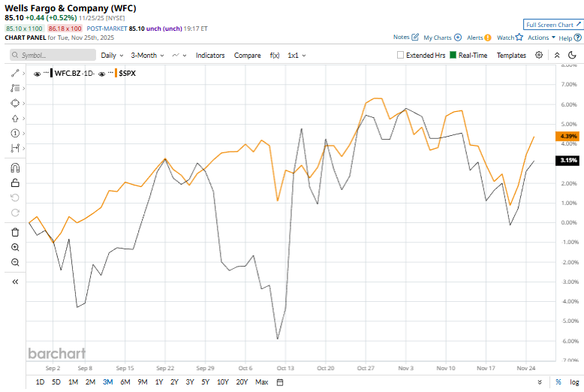Click the redo arrow icon
The width and height of the screenshot is (584, 392).
point(15,213)
